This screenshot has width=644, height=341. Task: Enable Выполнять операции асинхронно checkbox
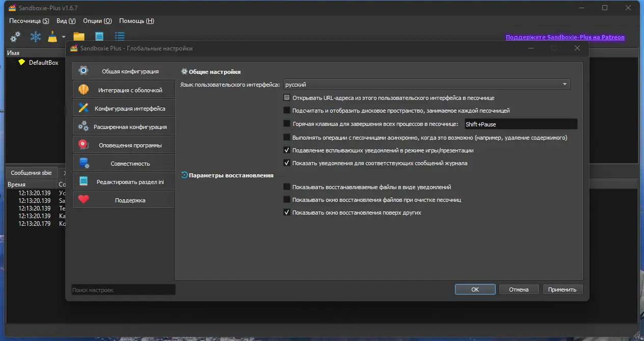pyautogui.click(x=287, y=137)
